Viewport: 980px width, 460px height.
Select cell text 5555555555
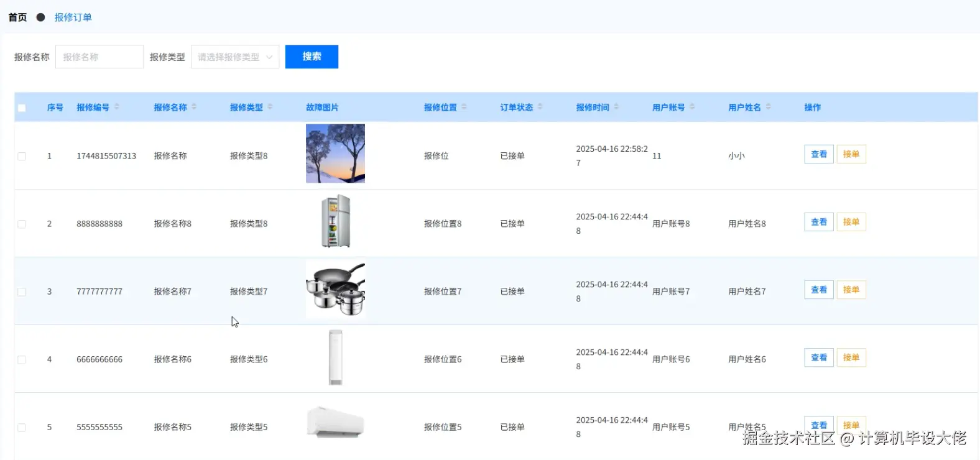(99, 427)
